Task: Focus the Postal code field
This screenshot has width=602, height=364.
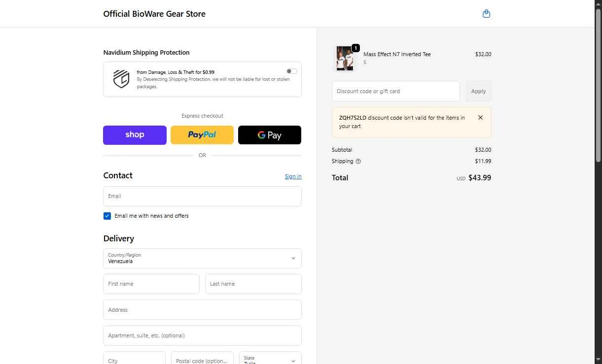Action: 202,360
